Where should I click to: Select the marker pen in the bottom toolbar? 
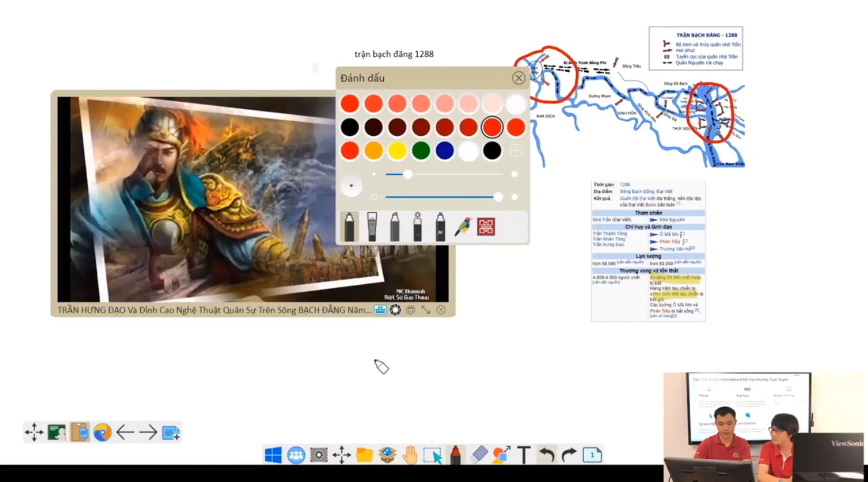coord(455,455)
